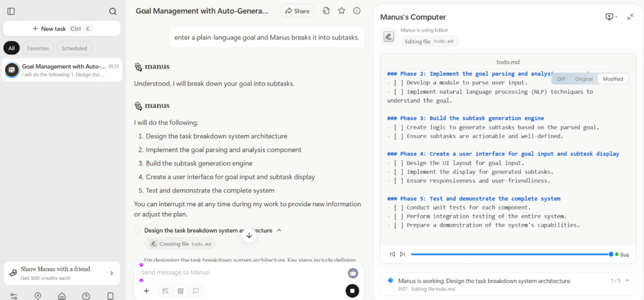Open Share Manus with a friend card
This screenshot has width=644, height=300.
click(62, 274)
